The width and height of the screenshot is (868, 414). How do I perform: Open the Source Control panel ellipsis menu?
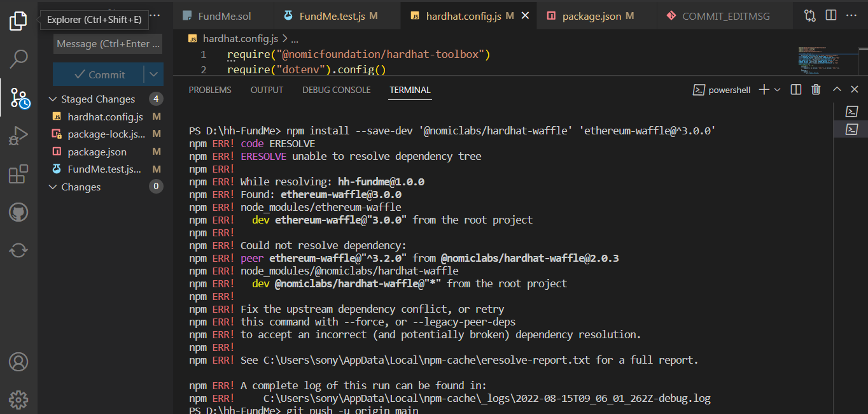(155, 15)
